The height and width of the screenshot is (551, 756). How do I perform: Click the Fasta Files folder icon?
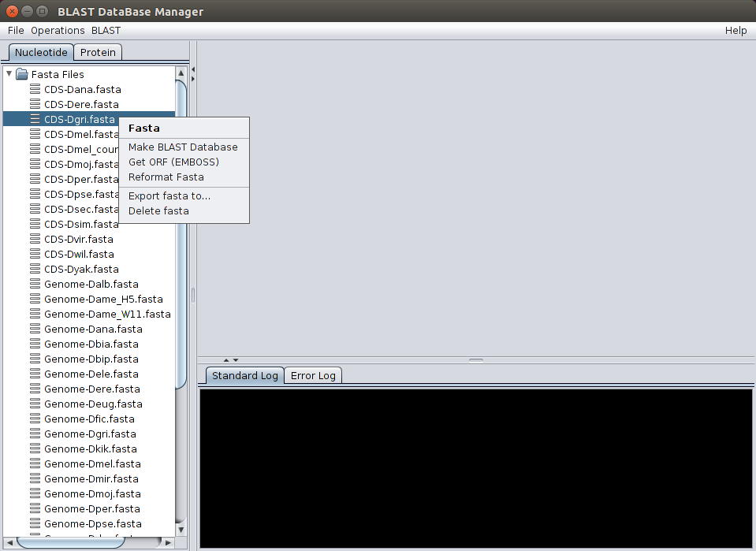click(22, 74)
